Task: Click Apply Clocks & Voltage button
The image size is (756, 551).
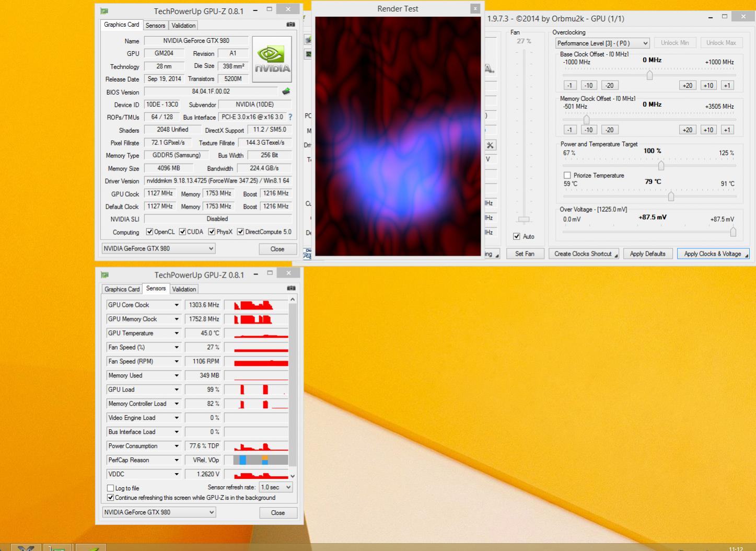Action: (713, 254)
